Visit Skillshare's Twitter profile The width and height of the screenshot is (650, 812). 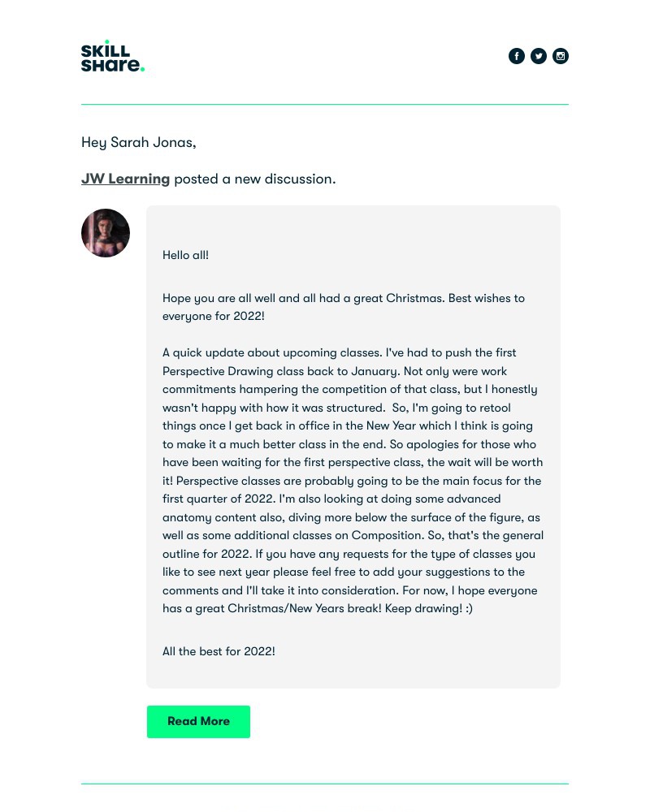(x=539, y=55)
